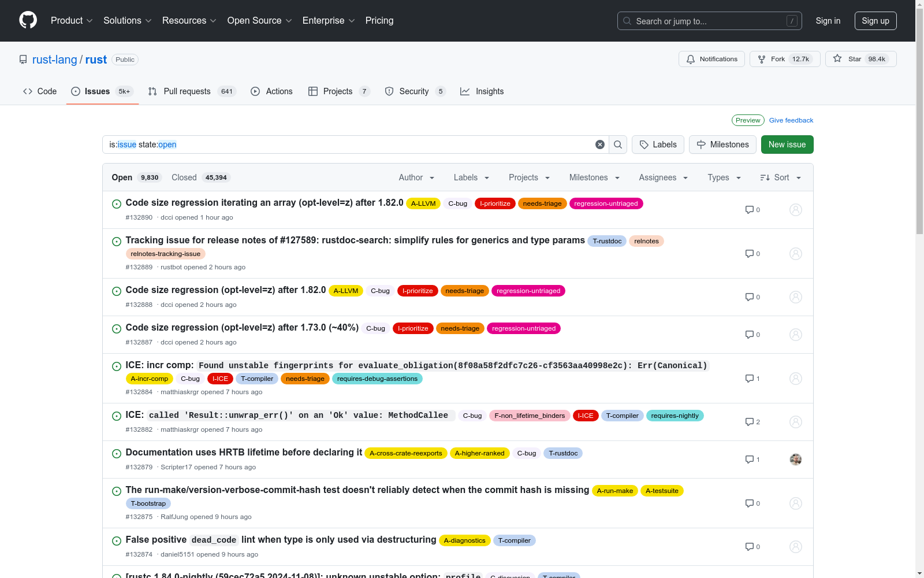Open the GitHub homepage via the Octocat logo
Viewport: 924px width, 578px height.
click(28, 20)
